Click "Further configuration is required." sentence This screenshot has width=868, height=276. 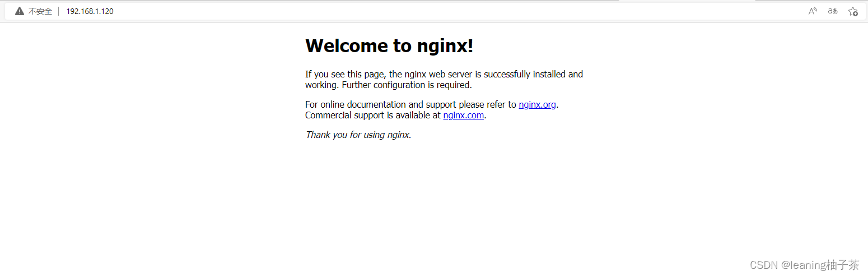pos(407,85)
